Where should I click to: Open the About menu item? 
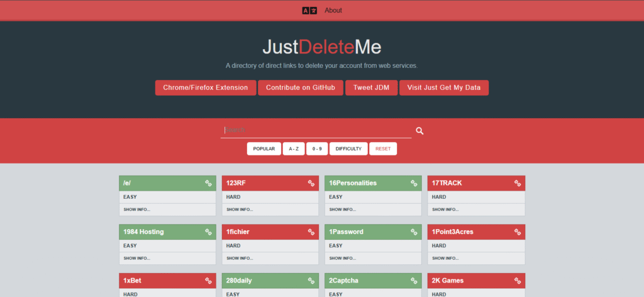point(333,11)
